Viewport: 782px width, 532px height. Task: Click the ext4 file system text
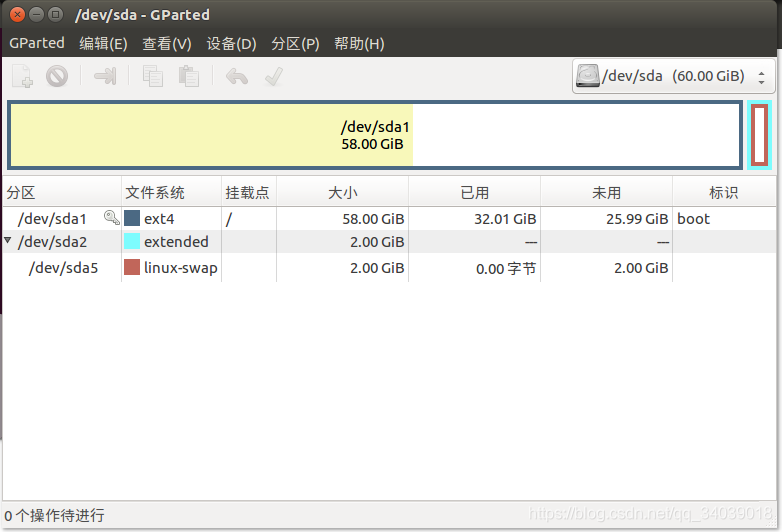[159, 219]
